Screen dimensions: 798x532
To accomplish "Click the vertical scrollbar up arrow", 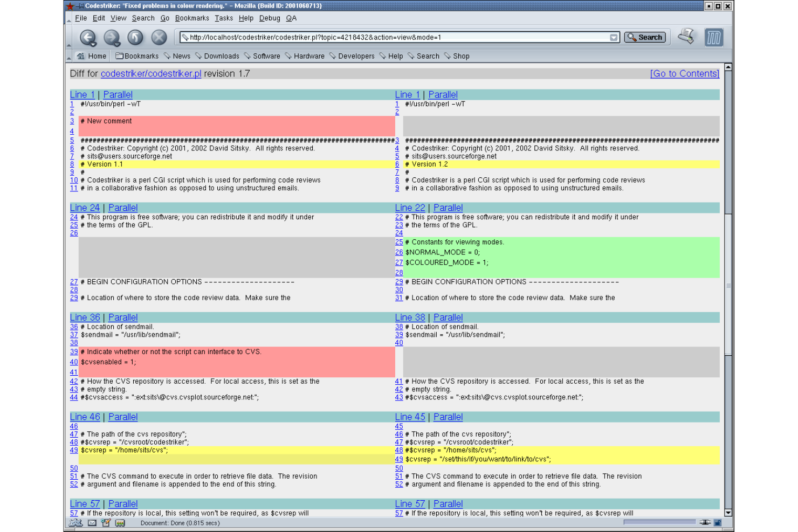I will (728, 67).
